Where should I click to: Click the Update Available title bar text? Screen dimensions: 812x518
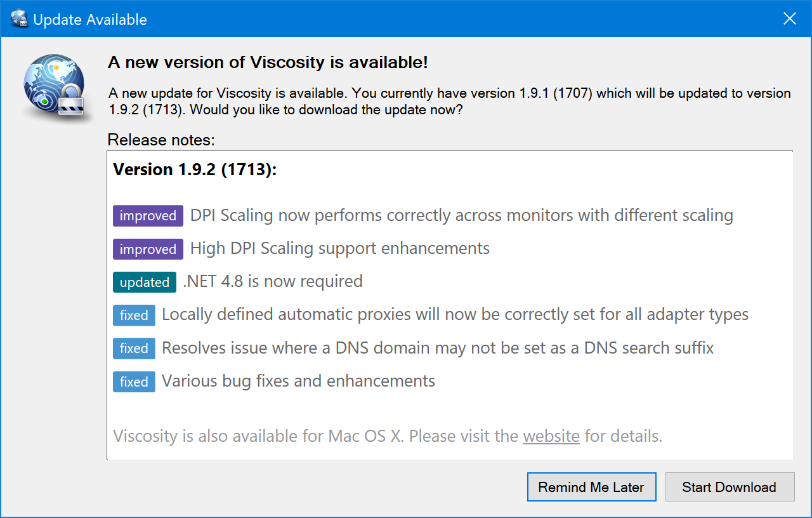point(90,20)
